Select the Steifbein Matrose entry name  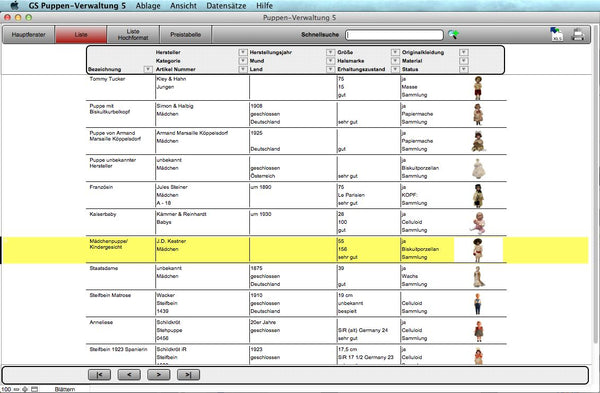pyautogui.click(x=110, y=295)
